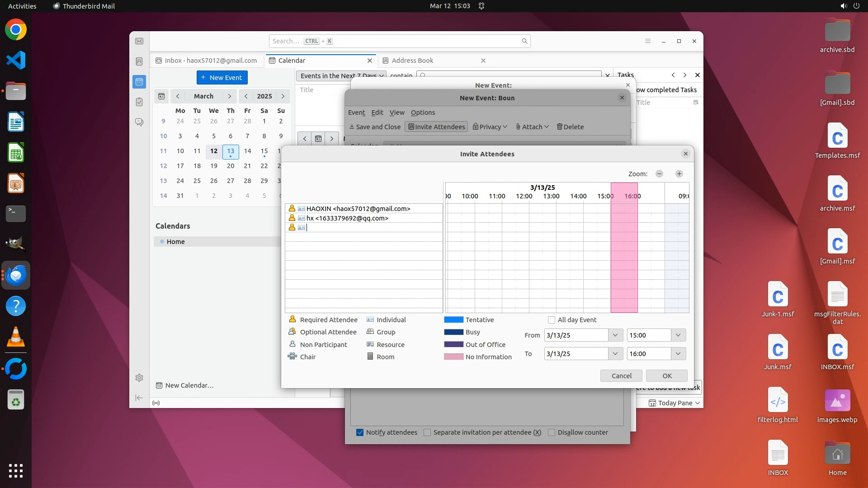Click role icon for hx attendee
Image resolution: width=868 pixels, height=488 pixels.
click(292, 218)
